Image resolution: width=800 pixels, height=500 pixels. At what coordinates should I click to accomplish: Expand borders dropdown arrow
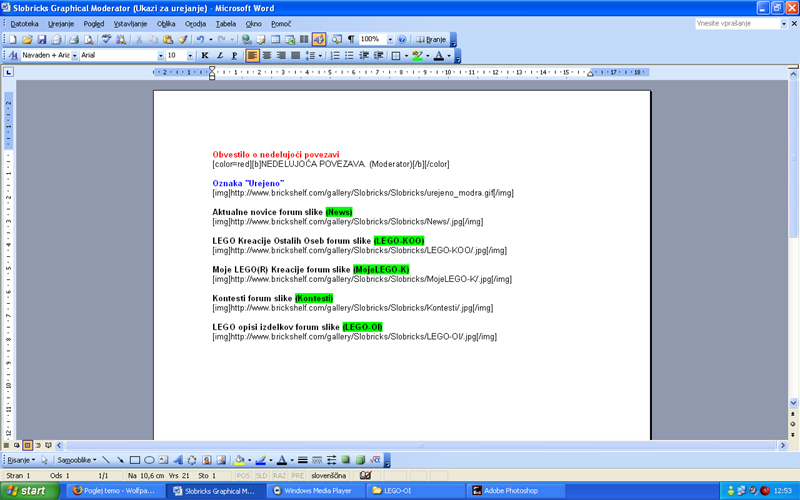click(406, 55)
